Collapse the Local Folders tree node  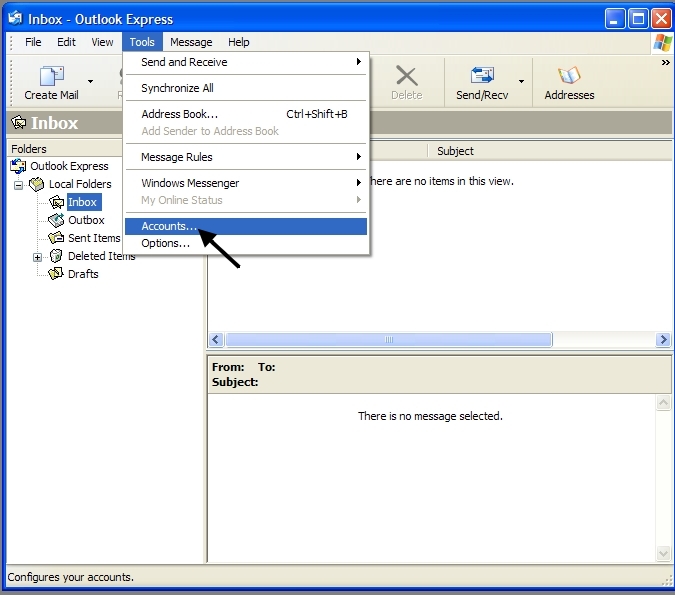pos(18,185)
